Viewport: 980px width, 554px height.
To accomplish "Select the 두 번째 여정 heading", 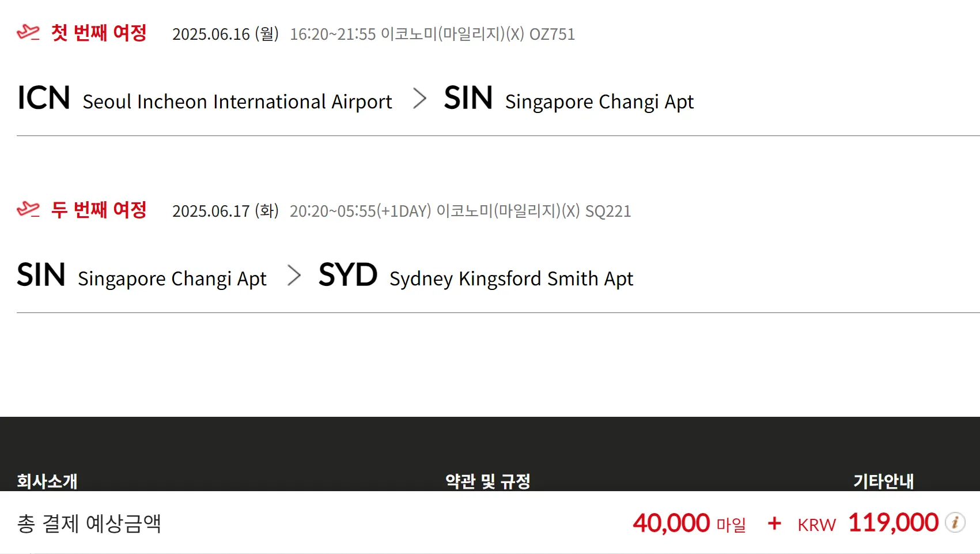I will coord(99,210).
